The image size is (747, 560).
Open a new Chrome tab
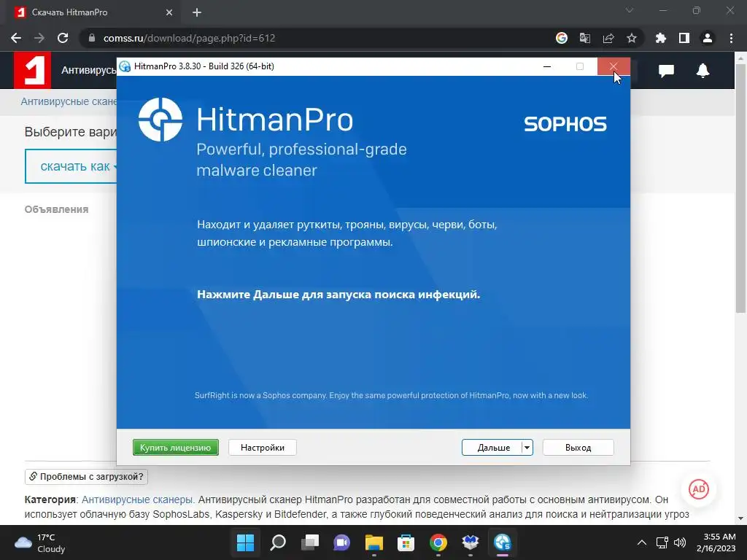[x=197, y=12]
